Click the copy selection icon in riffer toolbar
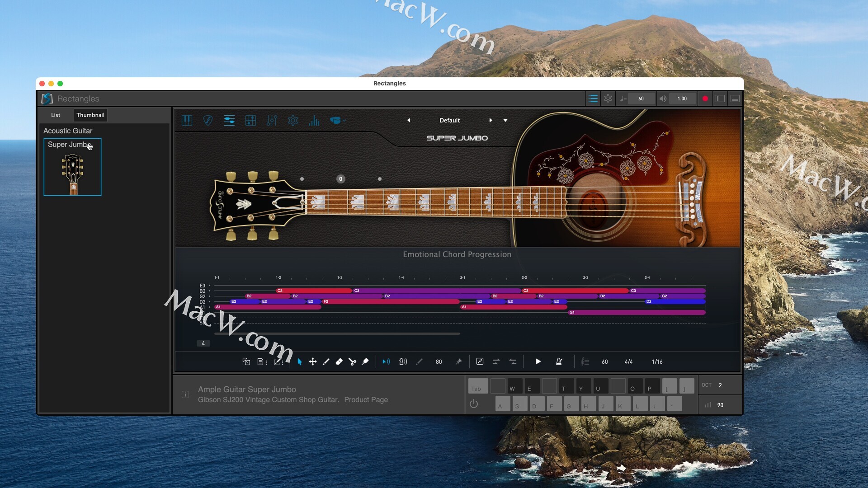This screenshot has height=488, width=868. coord(246,361)
